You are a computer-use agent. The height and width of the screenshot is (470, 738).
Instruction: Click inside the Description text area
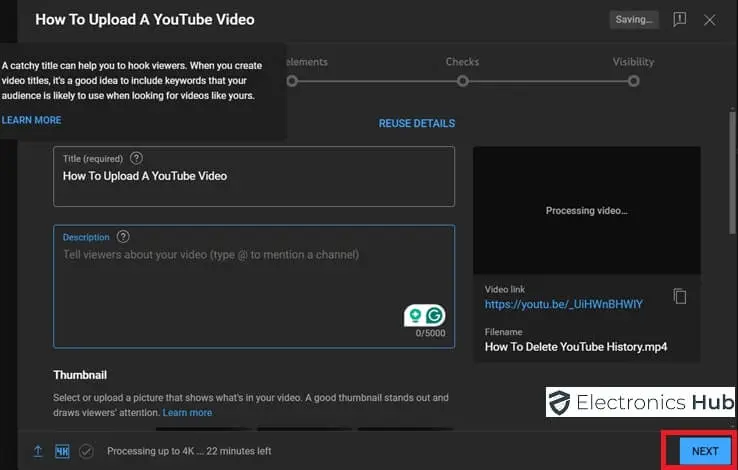254,287
